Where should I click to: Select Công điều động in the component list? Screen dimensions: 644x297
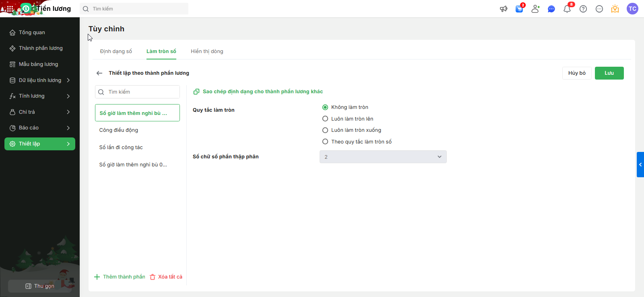(119, 130)
